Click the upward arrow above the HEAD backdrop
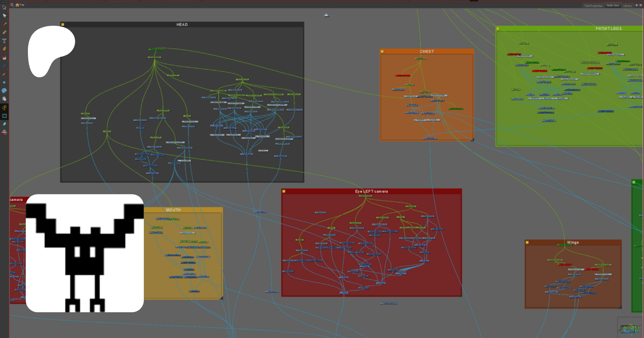 click(326, 15)
